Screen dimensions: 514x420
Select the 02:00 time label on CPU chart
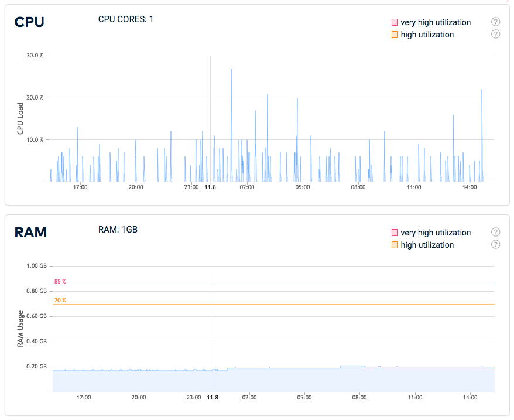pyautogui.click(x=246, y=187)
